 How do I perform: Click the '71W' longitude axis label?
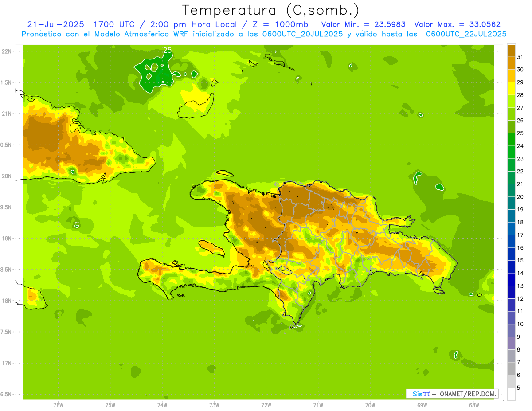tap(318, 405)
